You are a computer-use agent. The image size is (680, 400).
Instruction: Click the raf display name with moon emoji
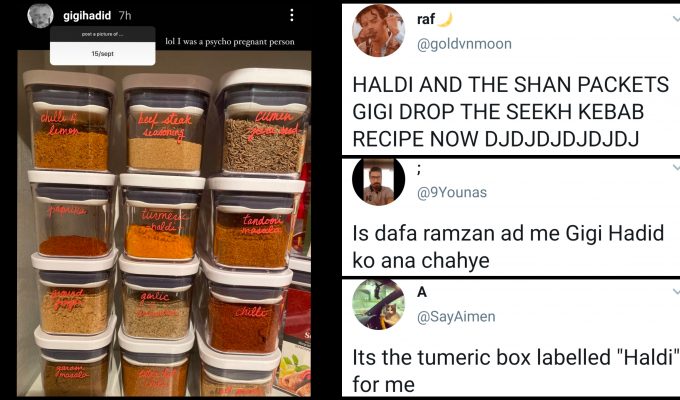tap(435, 20)
